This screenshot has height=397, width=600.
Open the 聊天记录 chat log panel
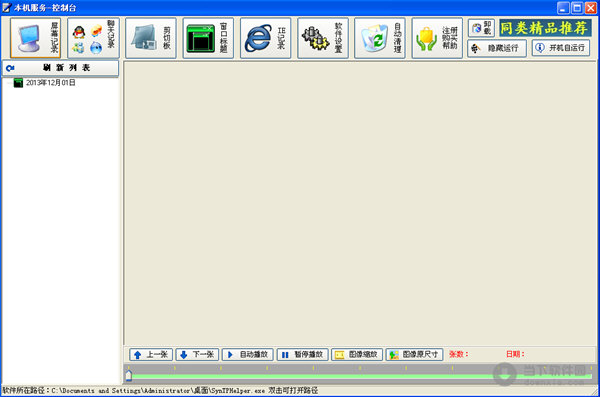click(93, 38)
